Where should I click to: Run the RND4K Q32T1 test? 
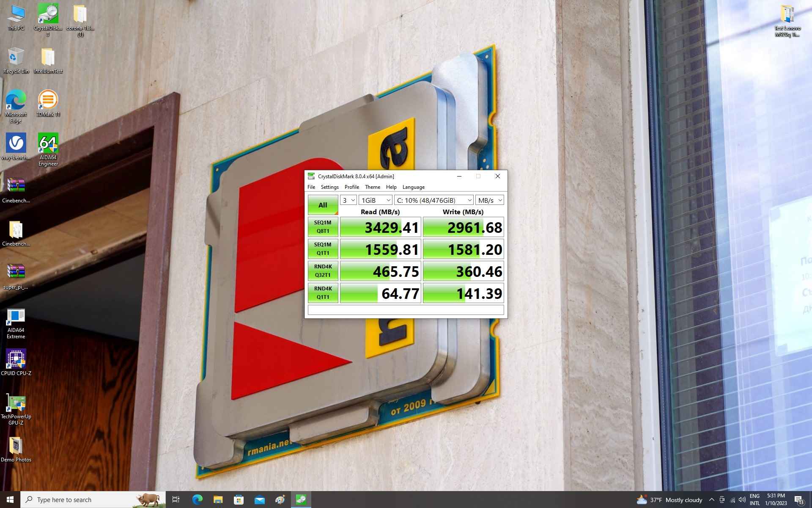click(x=323, y=271)
